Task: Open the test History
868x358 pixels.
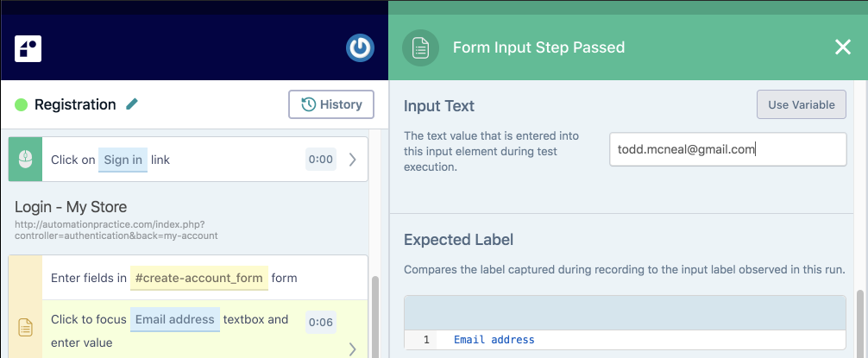Action: [x=331, y=104]
